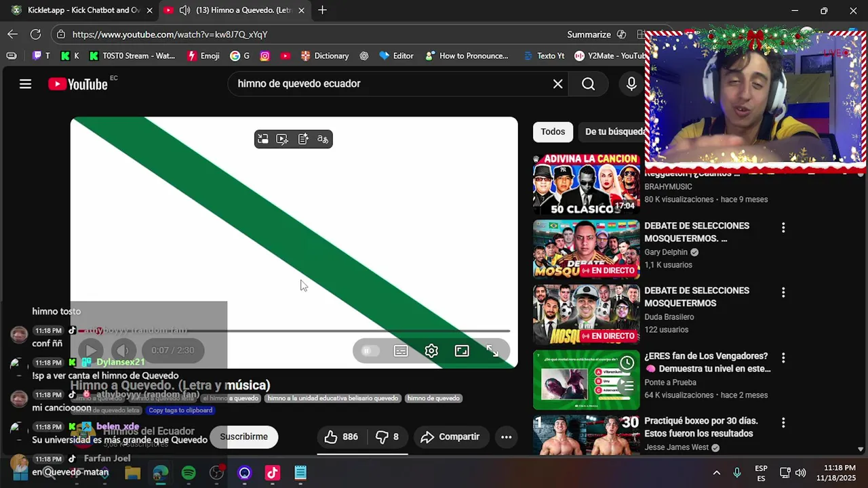Viewport: 868px width, 488px height.
Task: Start voice search with the microphone
Action: 631,84
